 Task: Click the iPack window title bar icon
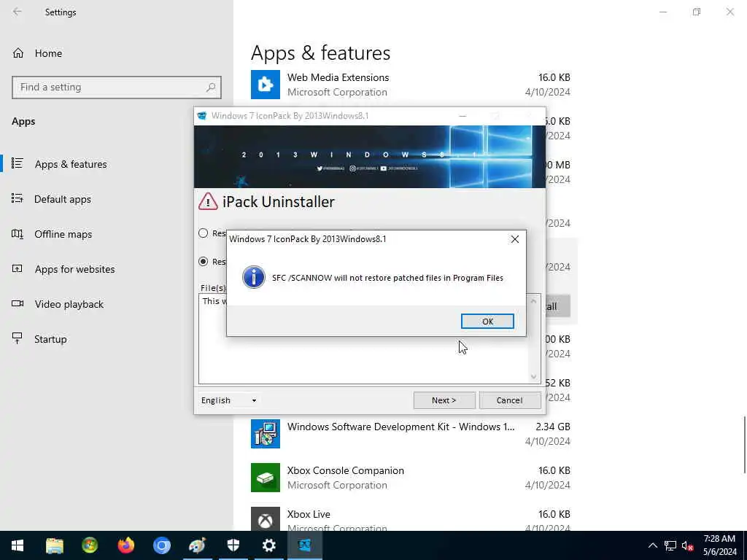pos(202,116)
